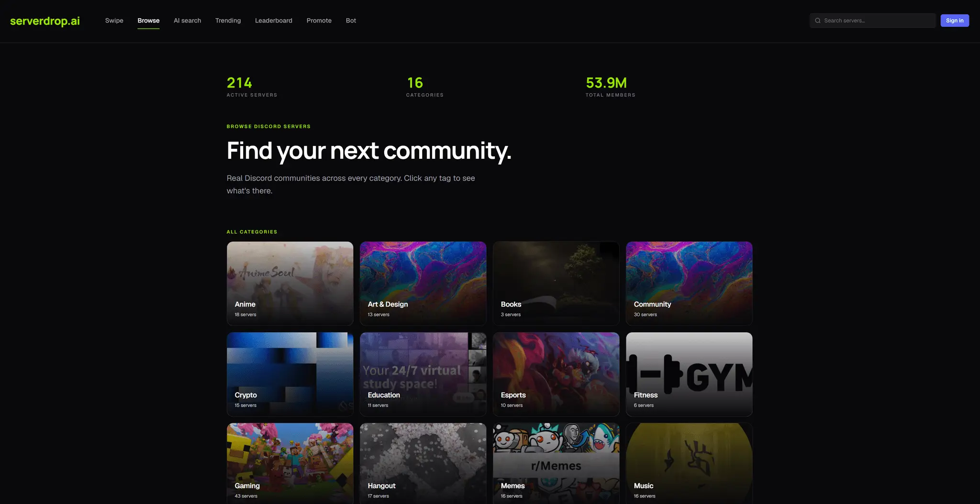The height and width of the screenshot is (504, 980).
Task: Open the Anime category card
Action: pos(290,284)
